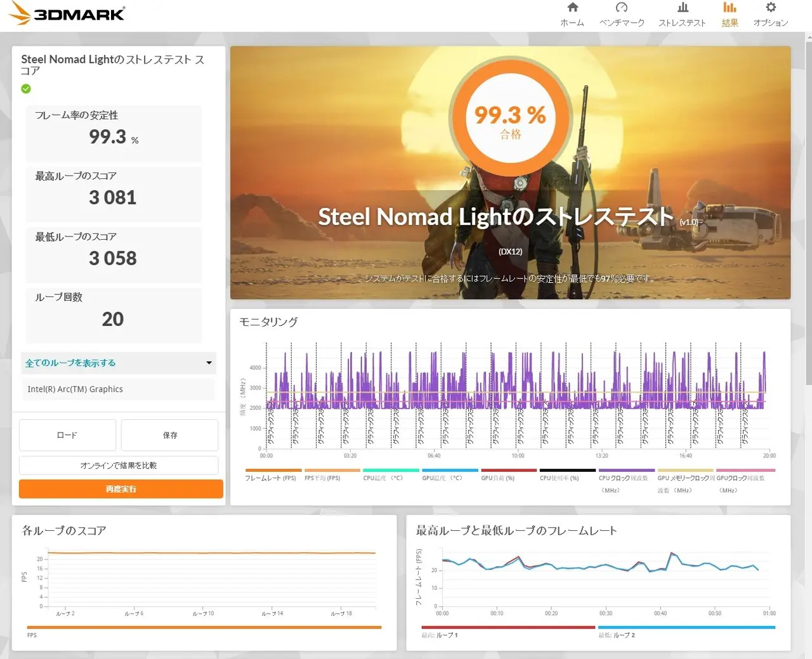Click the 保存 (Save) button
The height and width of the screenshot is (659, 812).
click(x=170, y=435)
